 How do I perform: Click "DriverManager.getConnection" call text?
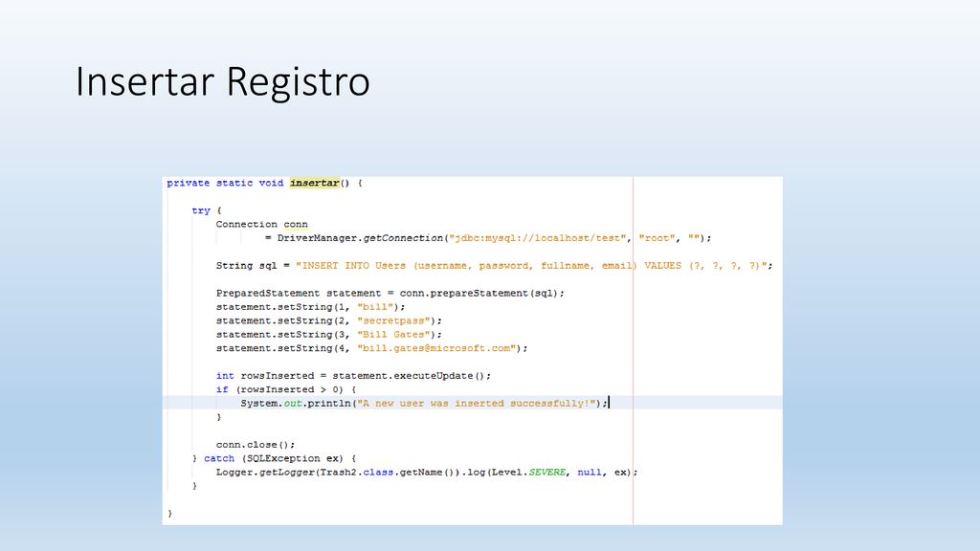coord(360,238)
